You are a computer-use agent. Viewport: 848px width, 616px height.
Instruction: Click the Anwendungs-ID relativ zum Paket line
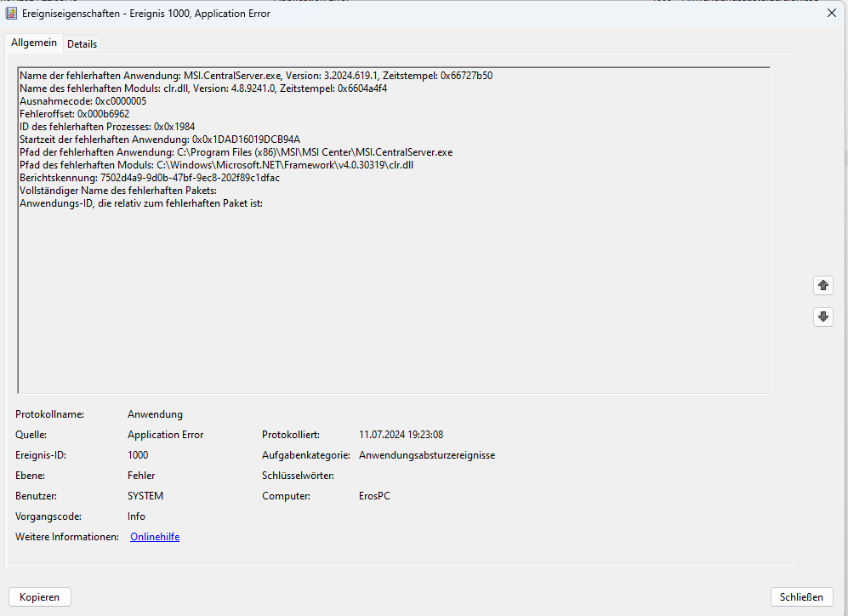click(141, 203)
